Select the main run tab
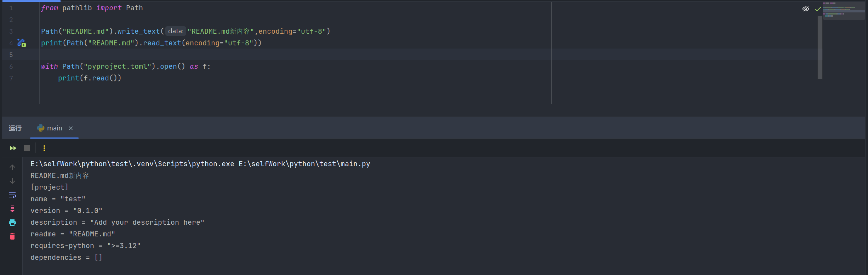Viewport: 868px width, 275px height. click(54, 128)
